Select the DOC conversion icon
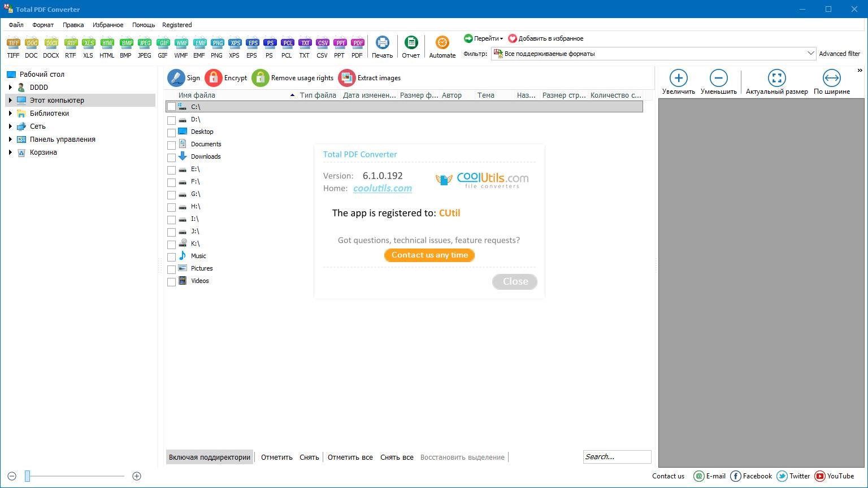Image resolution: width=868 pixels, height=488 pixels. [x=31, y=47]
